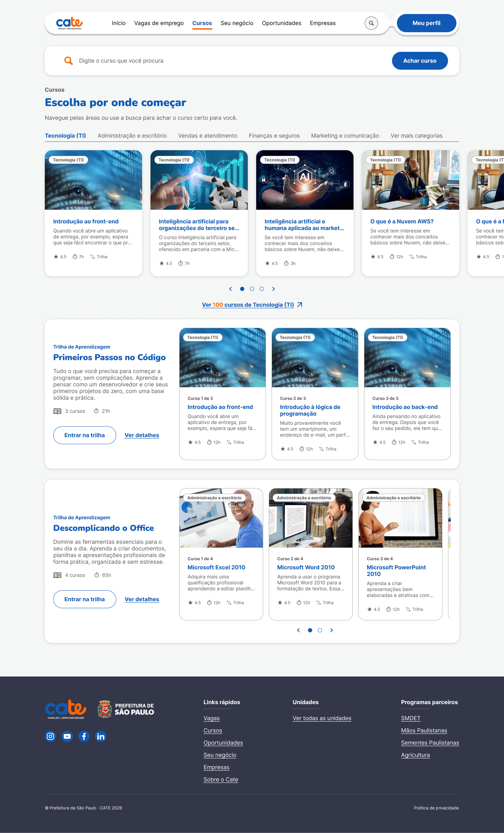The image size is (504, 833).
Task: Open the Microsoft Word 2010 course thumbnail
Action: tap(311, 518)
